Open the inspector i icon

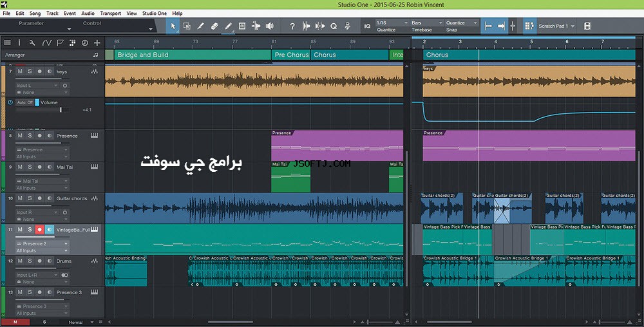[x=19, y=42]
